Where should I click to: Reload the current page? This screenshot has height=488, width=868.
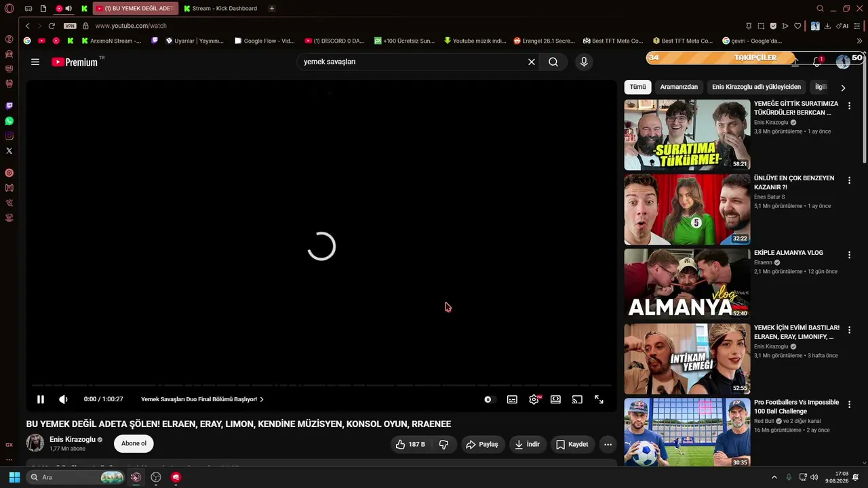pos(52,26)
